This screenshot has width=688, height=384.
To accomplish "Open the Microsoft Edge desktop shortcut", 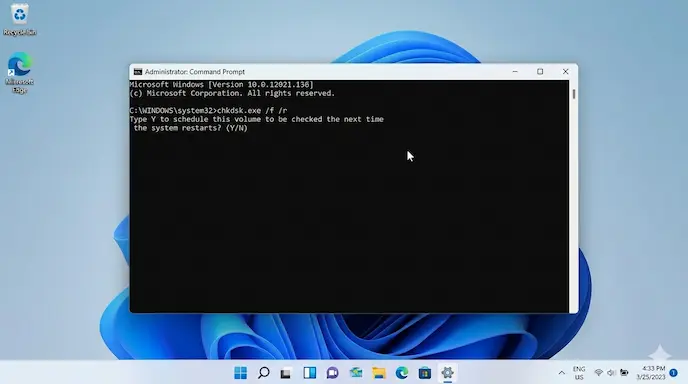I will tap(19, 72).
